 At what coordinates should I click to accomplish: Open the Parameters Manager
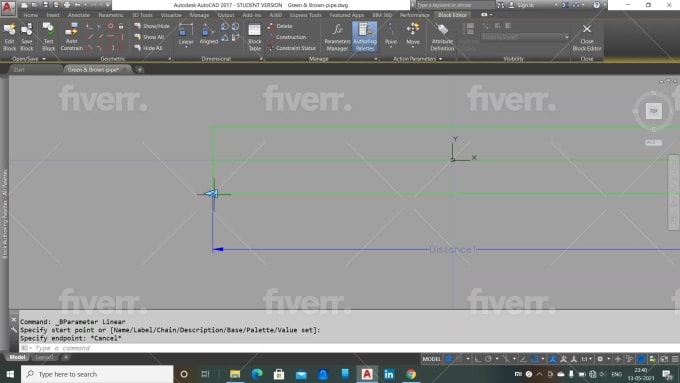tap(337, 37)
